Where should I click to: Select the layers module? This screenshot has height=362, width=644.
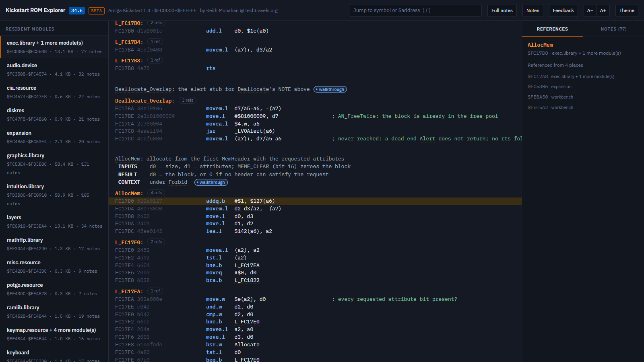54,222
